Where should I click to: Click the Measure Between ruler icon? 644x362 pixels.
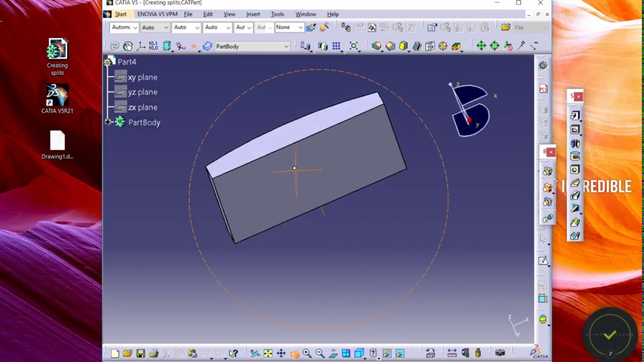pos(452,353)
